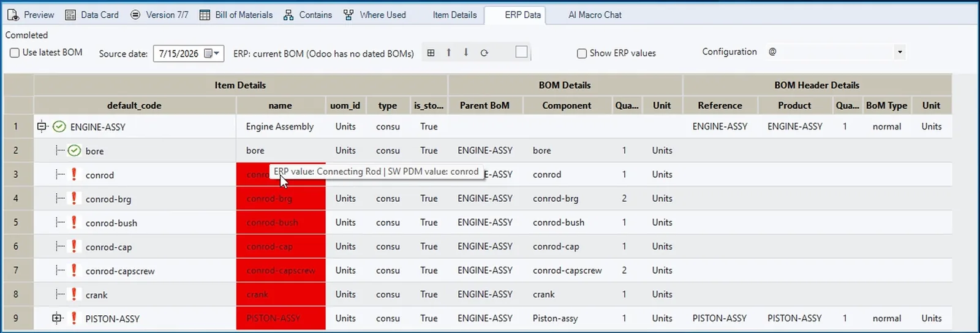Screen dimensions: 980x333
Task: Click the red warning icon beside conrod-brg
Action: coord(74,198)
